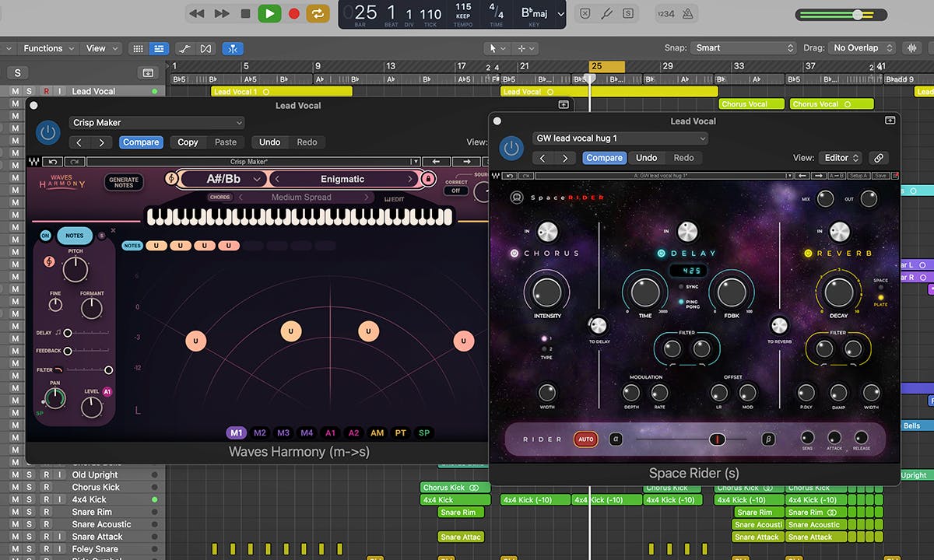934x560 pixels.
Task: Select the Notes tab in voice panel
Action: 75,236
